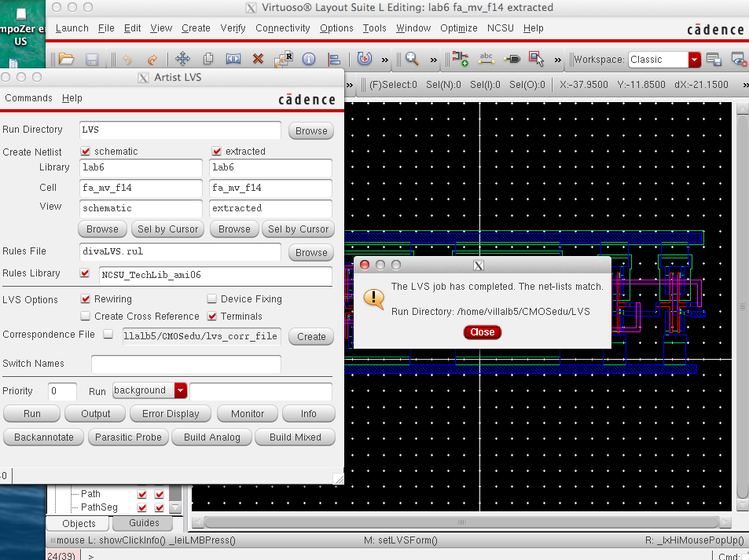
Task: Expand the hidden toolbar items after Zoom
Action: [433, 60]
